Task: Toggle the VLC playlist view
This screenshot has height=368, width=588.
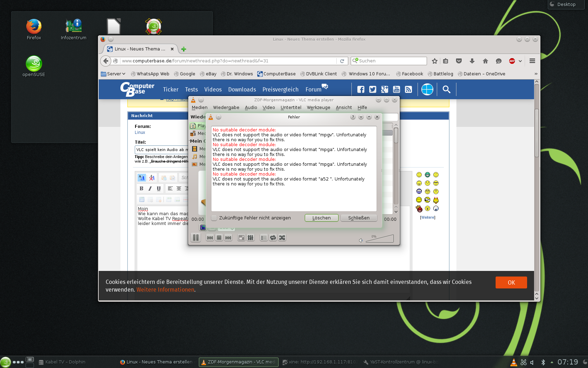Action: pos(264,238)
